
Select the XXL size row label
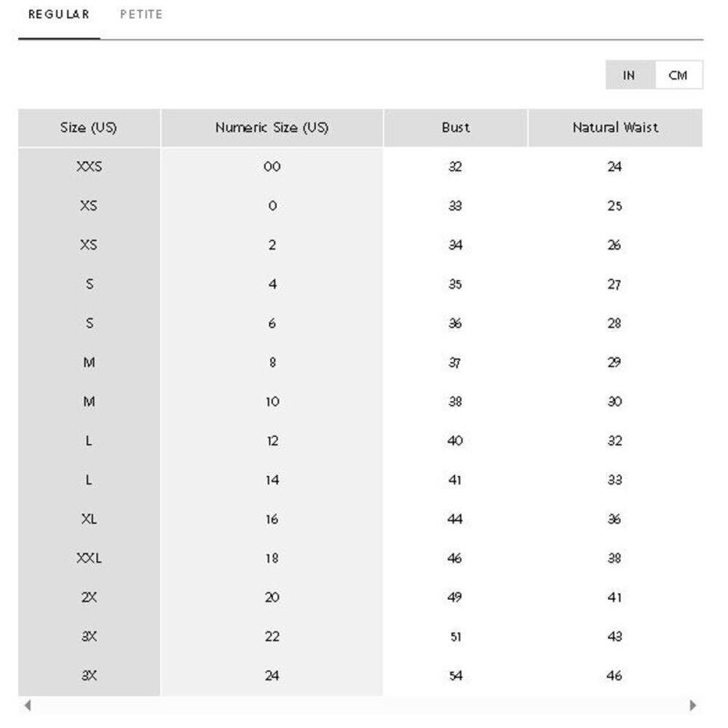89,558
